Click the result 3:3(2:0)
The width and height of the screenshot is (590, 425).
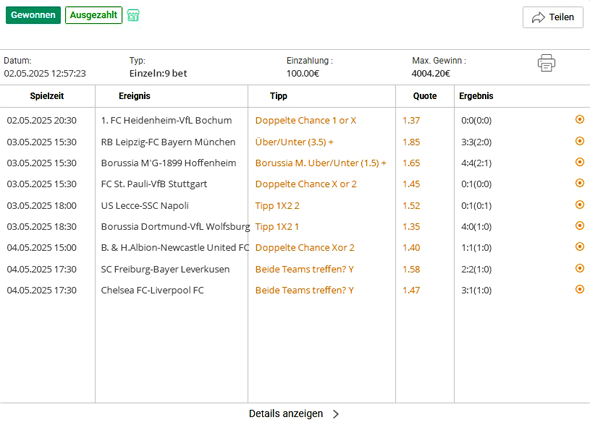coord(476,142)
